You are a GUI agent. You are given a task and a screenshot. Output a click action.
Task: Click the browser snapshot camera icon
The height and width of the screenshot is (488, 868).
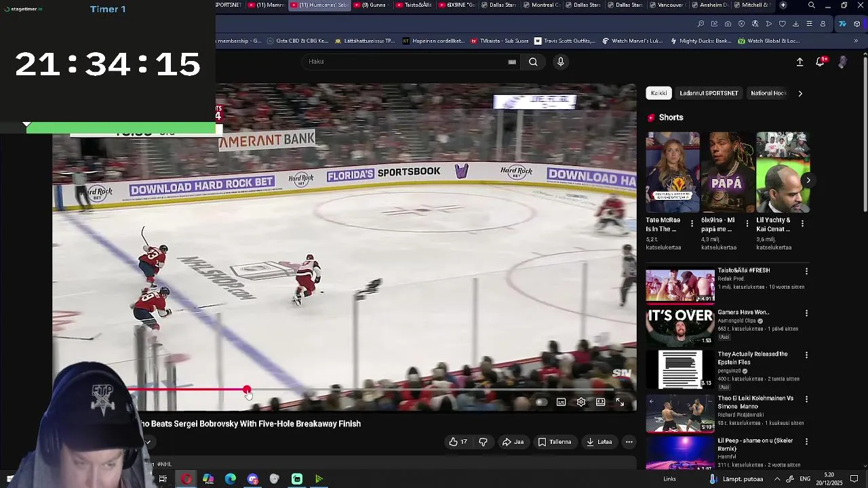[728, 24]
